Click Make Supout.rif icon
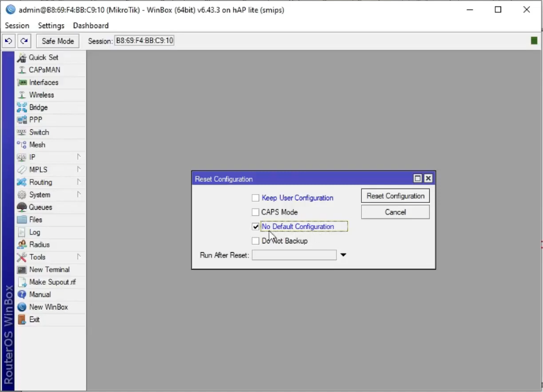 click(22, 282)
